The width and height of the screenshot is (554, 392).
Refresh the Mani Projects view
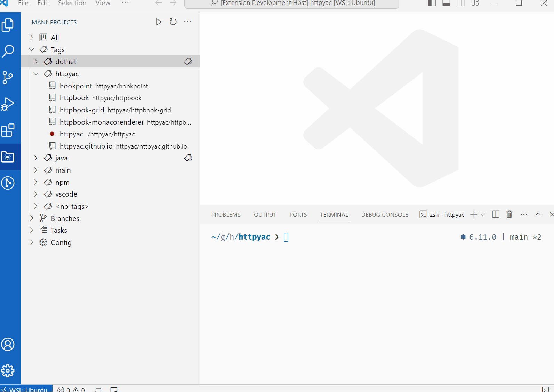[173, 22]
